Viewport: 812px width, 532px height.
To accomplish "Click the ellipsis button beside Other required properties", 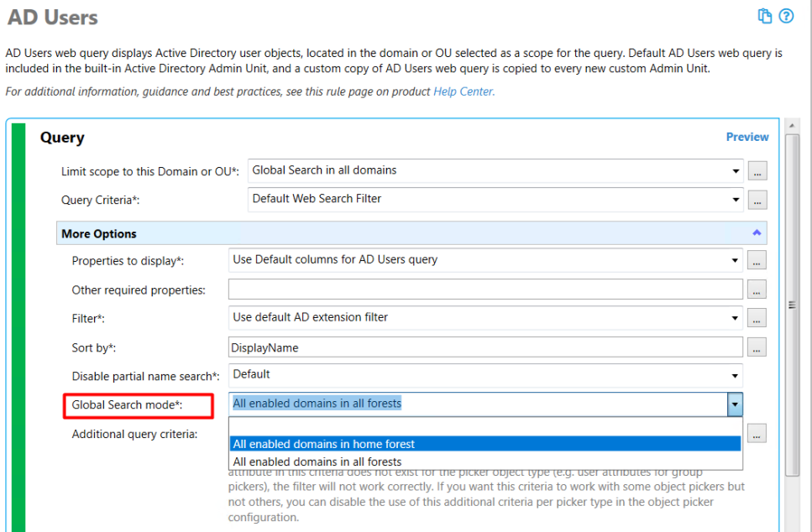I will coord(757,289).
